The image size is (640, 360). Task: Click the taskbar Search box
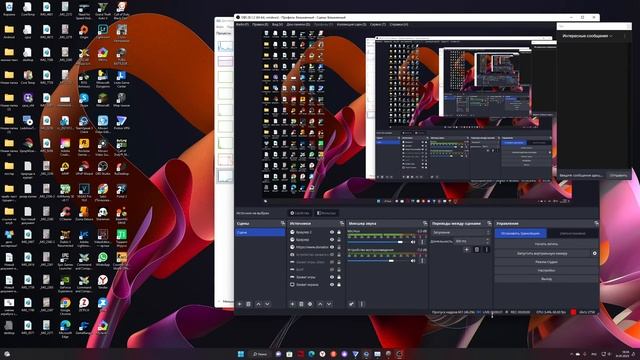260,354
